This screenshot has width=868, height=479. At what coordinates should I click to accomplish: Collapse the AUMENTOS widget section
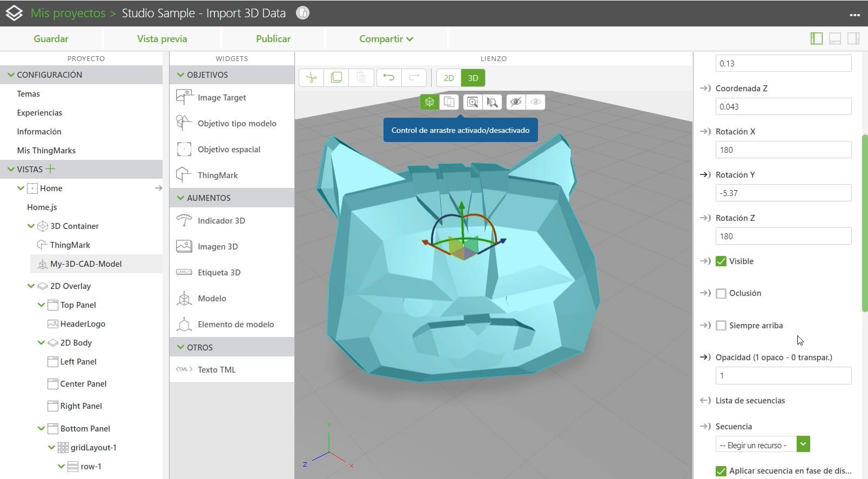[x=180, y=198]
